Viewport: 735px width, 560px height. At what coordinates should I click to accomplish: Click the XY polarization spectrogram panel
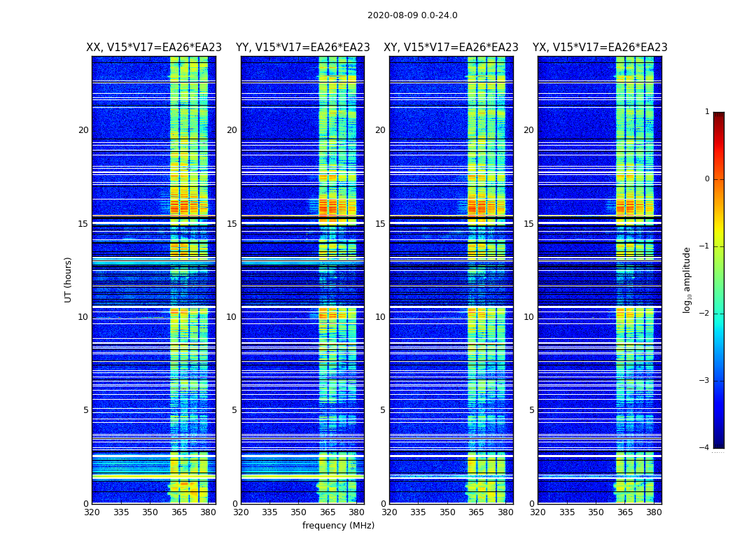[451, 280]
